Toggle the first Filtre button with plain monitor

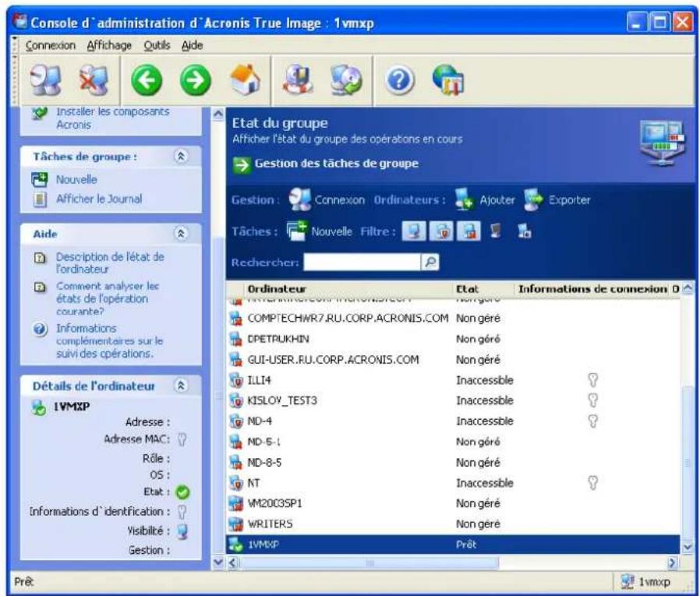point(413,231)
